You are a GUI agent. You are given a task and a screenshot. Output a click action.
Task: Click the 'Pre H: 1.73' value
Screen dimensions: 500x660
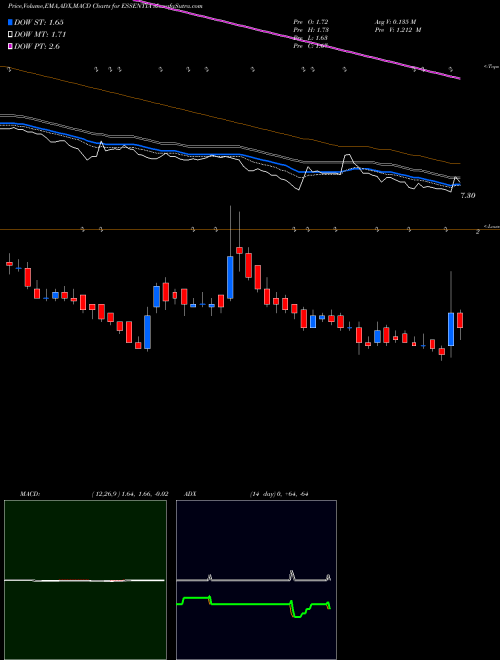click(311, 30)
